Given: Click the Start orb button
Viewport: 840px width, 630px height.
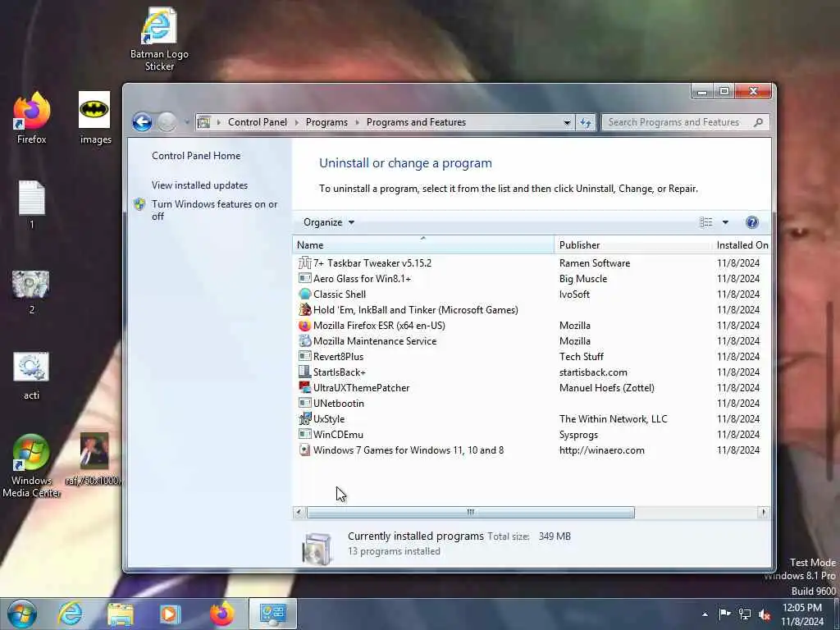Looking at the screenshot, I should coord(22,614).
